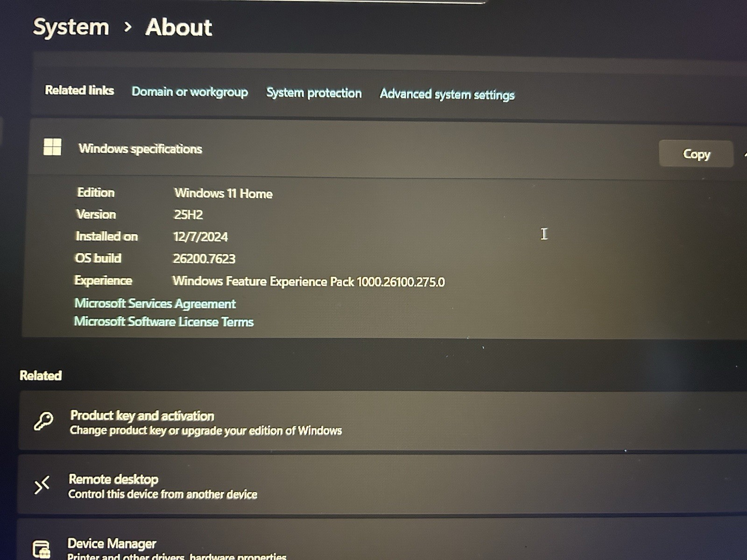Click the breadcrumb chevron between System and About
Viewport: 747px width, 560px height.
pyautogui.click(x=128, y=27)
